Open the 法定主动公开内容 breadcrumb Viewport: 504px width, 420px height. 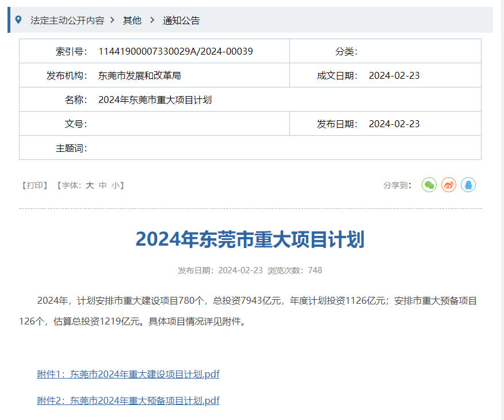(x=67, y=20)
